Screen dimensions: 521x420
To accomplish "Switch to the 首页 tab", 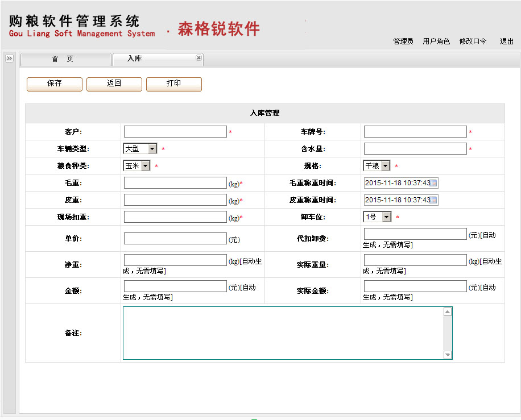I will (x=65, y=59).
